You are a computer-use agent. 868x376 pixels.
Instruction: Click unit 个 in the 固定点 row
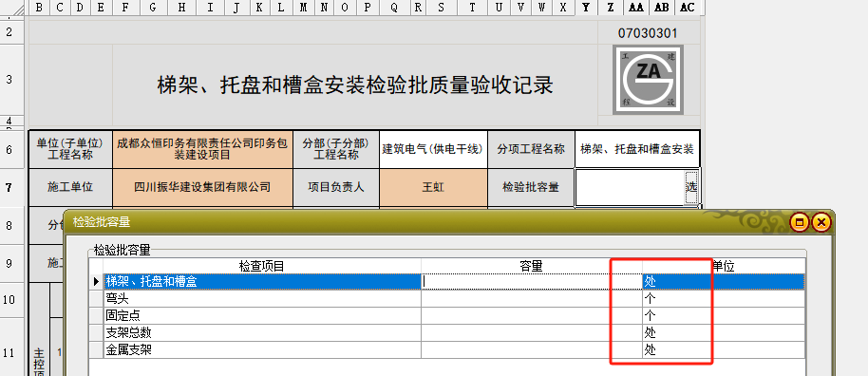pos(724,315)
